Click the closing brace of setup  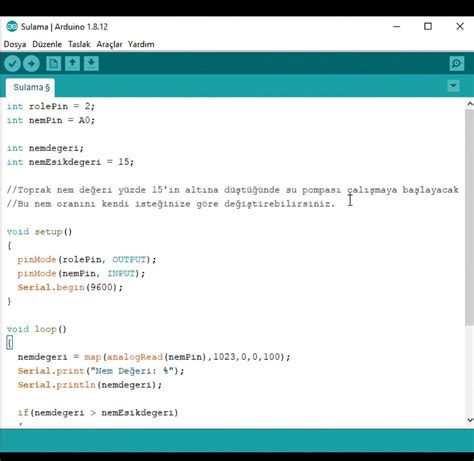point(9,301)
